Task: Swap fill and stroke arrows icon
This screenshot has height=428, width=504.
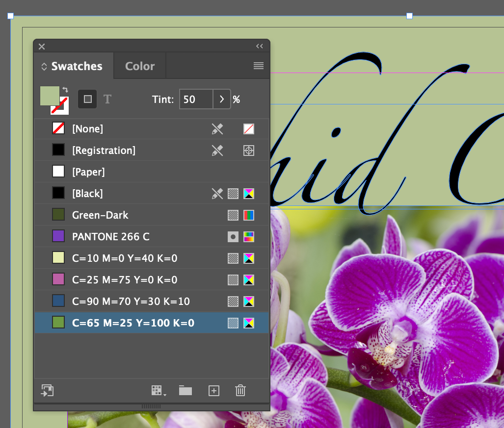Action: coord(65,90)
